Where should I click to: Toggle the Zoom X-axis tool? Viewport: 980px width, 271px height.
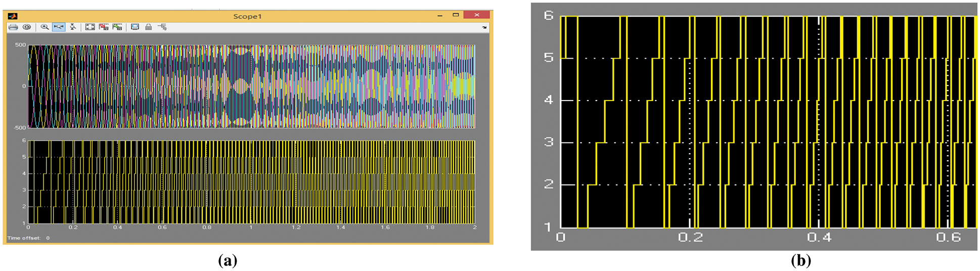59,27
